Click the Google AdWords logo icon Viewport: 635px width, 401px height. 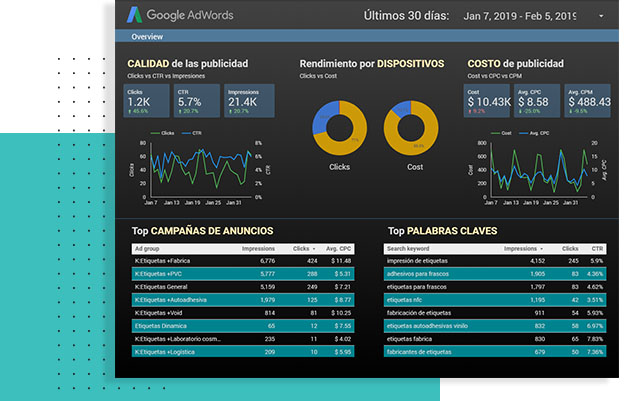[134, 15]
